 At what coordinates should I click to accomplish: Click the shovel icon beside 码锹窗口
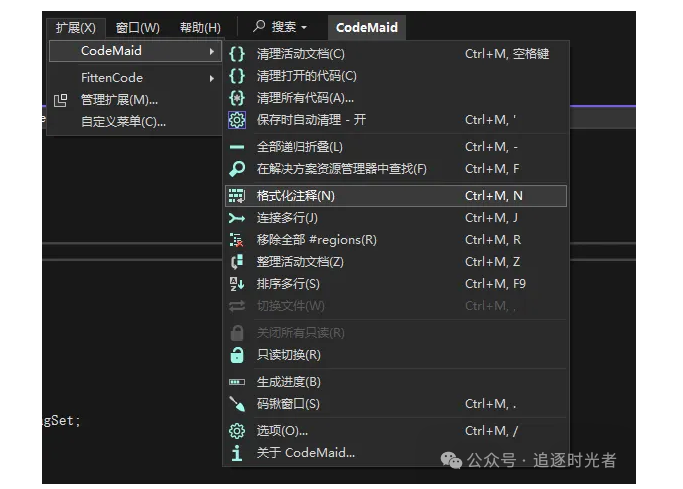(237, 404)
